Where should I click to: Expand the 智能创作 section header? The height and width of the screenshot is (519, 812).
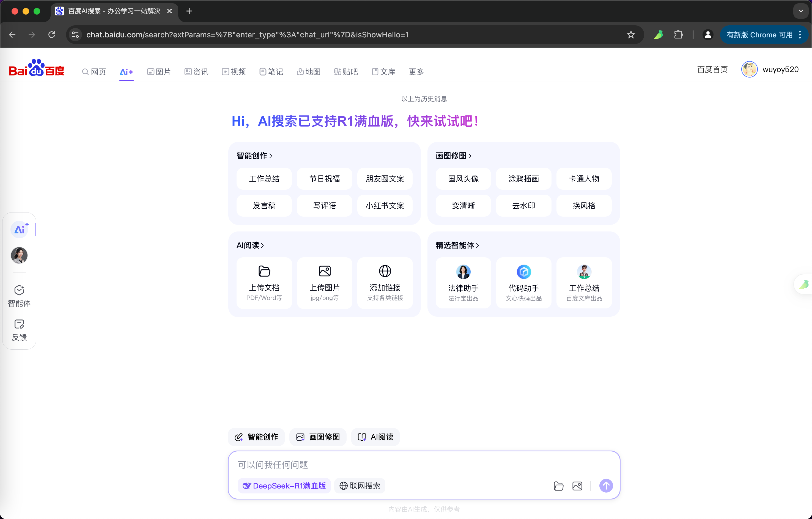pyautogui.click(x=254, y=156)
